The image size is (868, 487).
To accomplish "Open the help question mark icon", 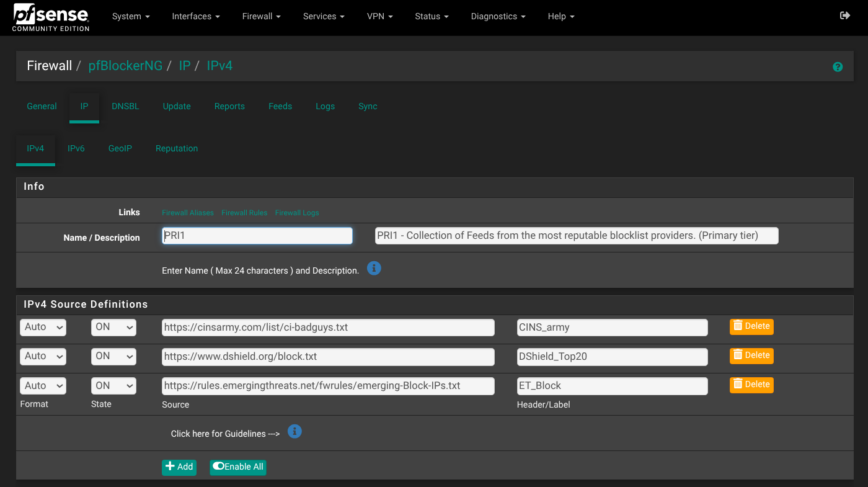I will [x=838, y=67].
